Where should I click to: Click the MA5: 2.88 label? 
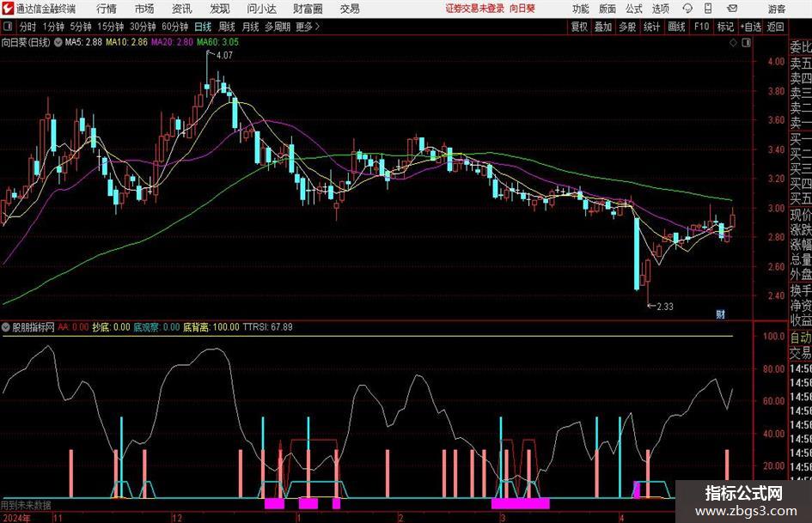point(83,42)
